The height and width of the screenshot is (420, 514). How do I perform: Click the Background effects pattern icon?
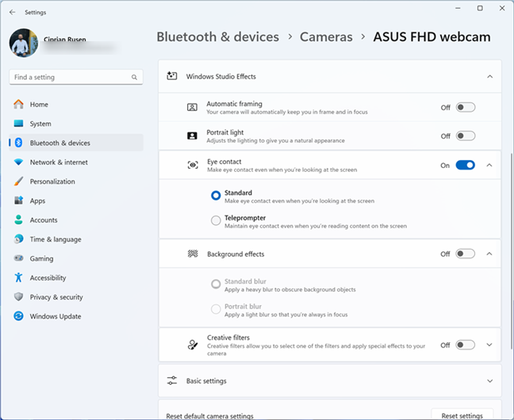193,254
